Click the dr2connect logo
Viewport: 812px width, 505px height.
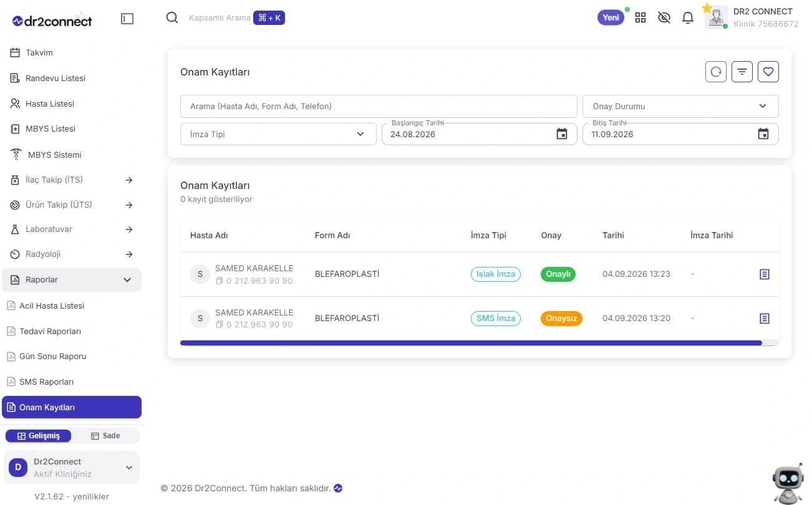pos(52,21)
